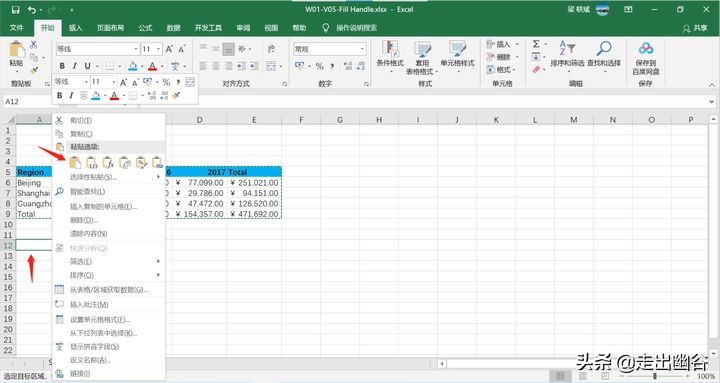Choose Cut (剪切) from the context menu

tap(109, 120)
